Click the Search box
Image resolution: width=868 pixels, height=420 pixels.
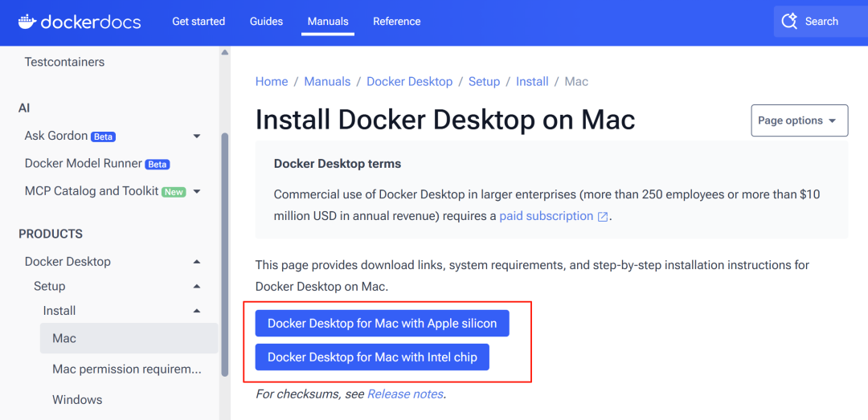821,22
